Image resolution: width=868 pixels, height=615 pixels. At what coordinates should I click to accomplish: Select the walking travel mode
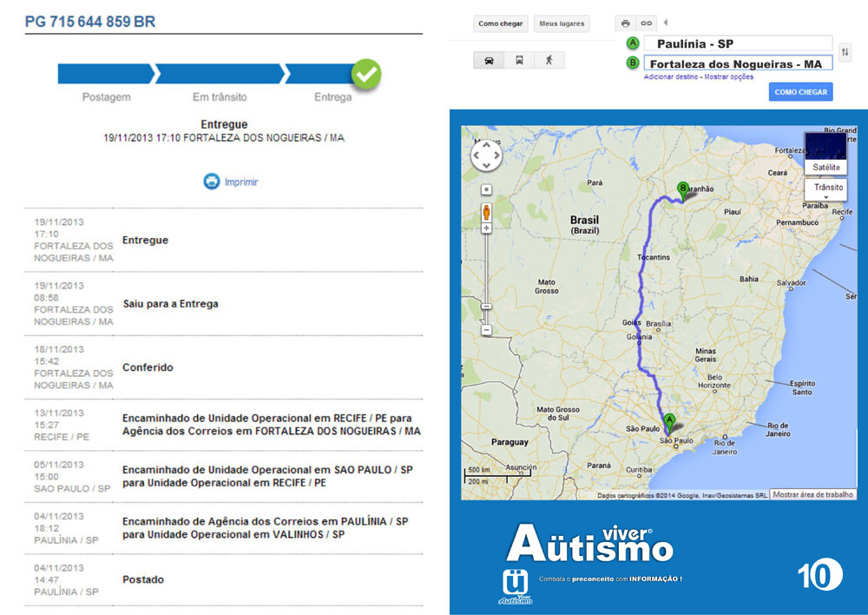[549, 60]
